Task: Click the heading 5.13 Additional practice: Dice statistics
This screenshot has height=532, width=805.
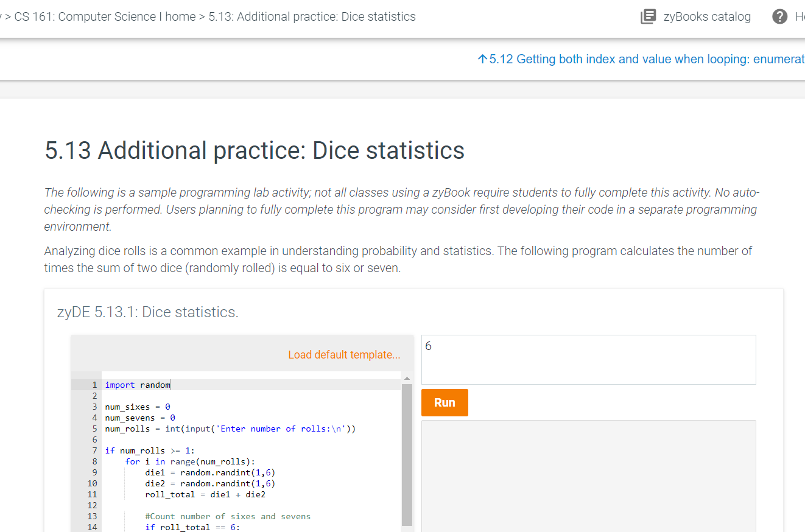Action: pos(255,150)
